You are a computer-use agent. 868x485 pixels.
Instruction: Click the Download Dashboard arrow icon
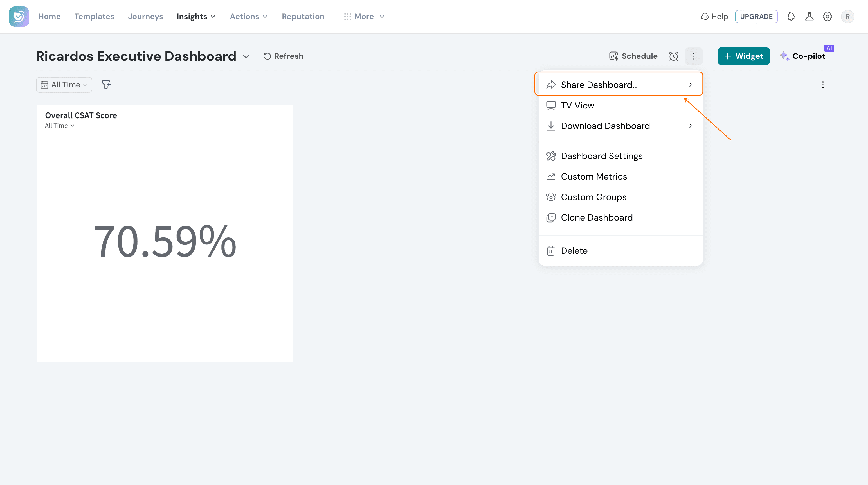coord(551,126)
